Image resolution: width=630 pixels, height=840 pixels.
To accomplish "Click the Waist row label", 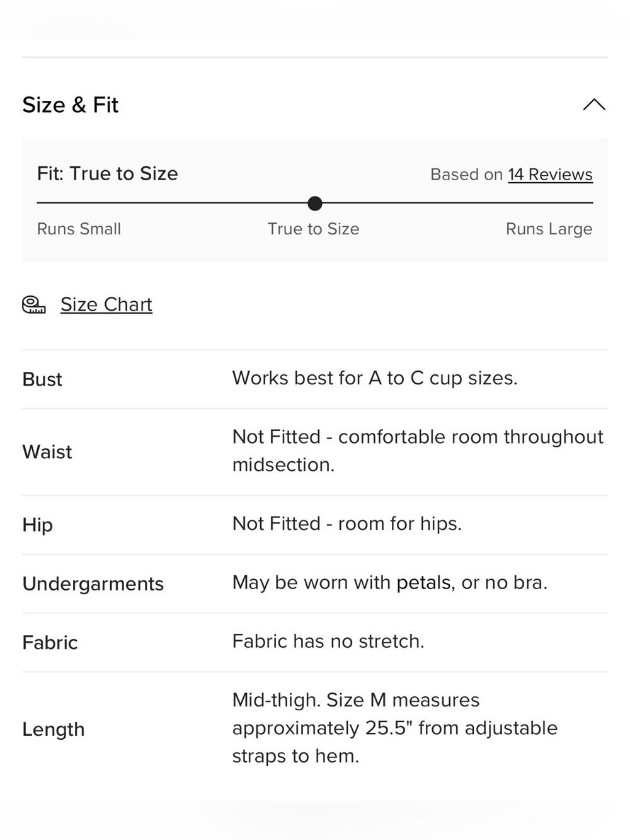I will point(47,452).
